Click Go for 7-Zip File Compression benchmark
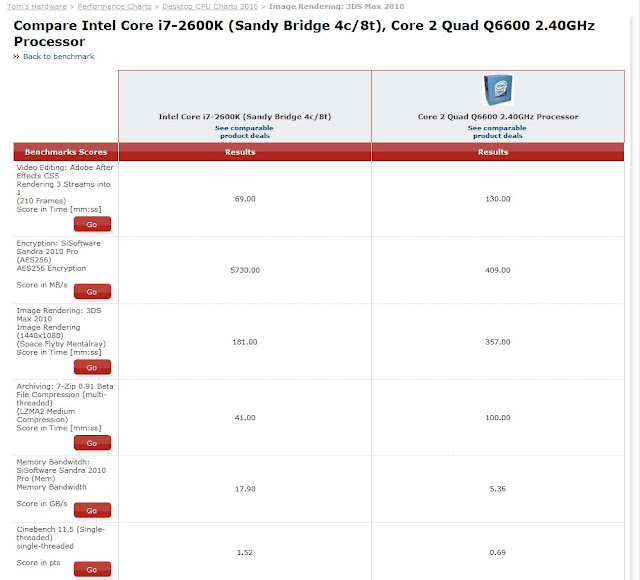 (x=92, y=443)
